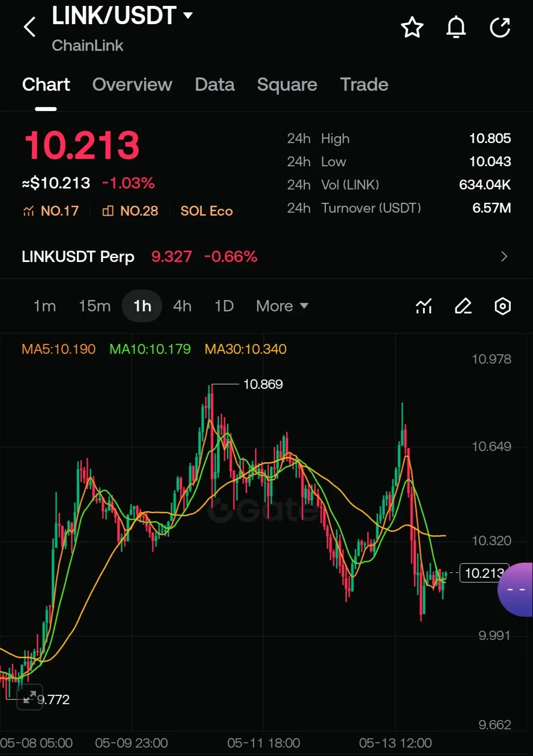Viewport: 533px width, 756px height.
Task: Set a price alert using the bell icon
Action: pos(456,27)
